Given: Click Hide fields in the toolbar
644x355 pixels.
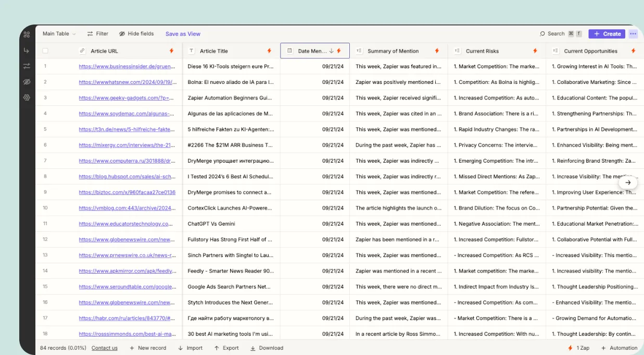Looking at the screenshot, I should (x=136, y=33).
